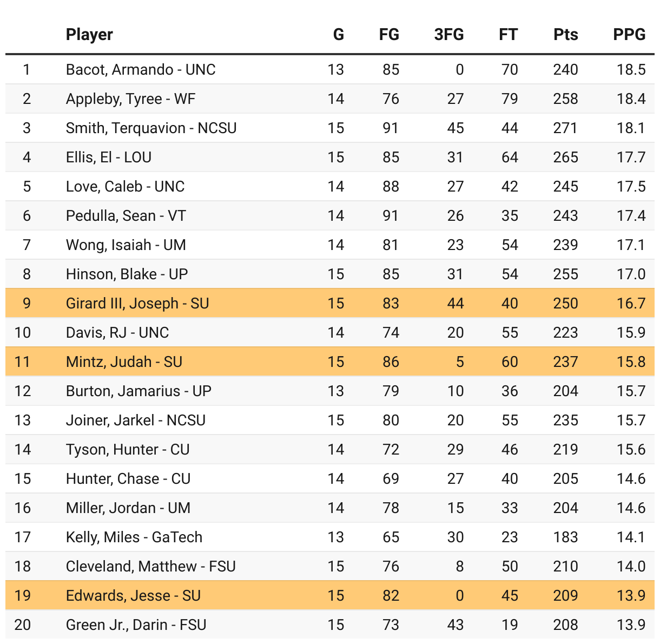Select highlighted Girard III, Joseph row
Image resolution: width=660 pixels, height=644 pixels.
point(137,304)
